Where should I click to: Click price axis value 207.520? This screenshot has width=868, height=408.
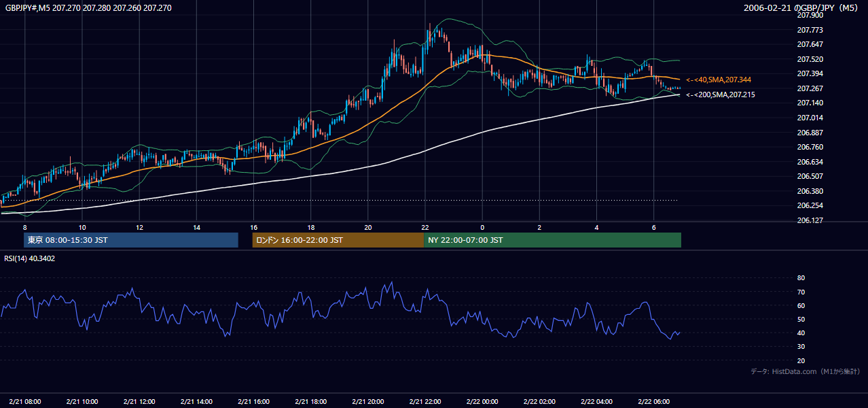point(810,59)
